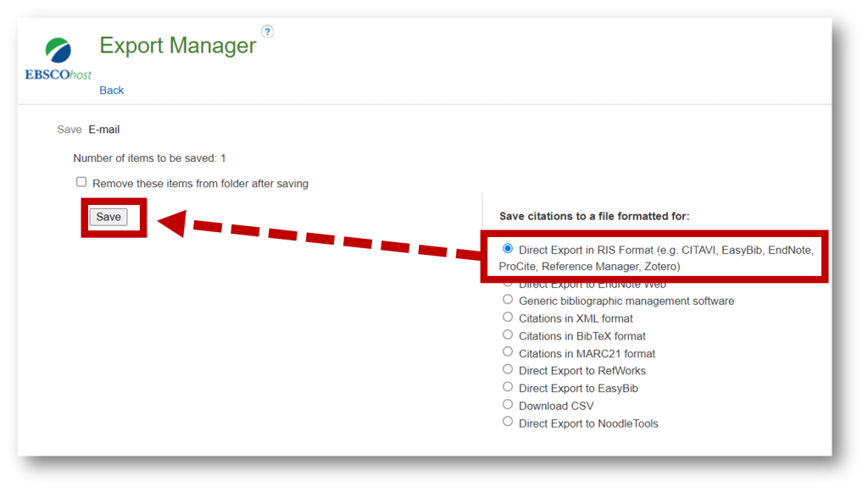
Task: Enable Remove these items from folder checkbox
Action: click(x=81, y=182)
